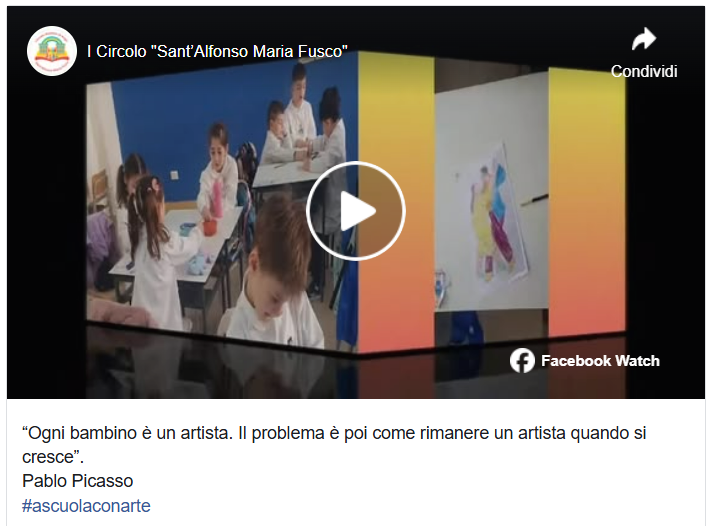
Task: Click the word "cresce" in the caption
Action: (x=48, y=457)
